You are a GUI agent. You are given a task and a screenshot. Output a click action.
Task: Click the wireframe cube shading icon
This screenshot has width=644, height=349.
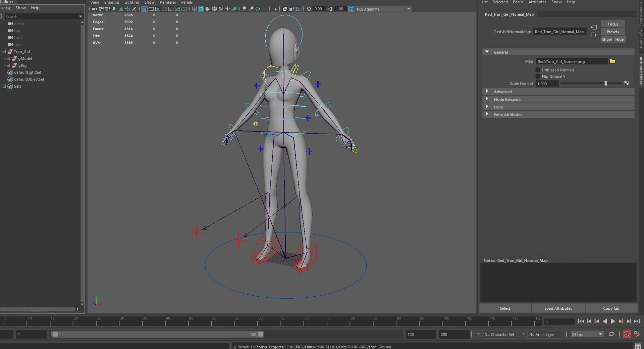pos(195,9)
